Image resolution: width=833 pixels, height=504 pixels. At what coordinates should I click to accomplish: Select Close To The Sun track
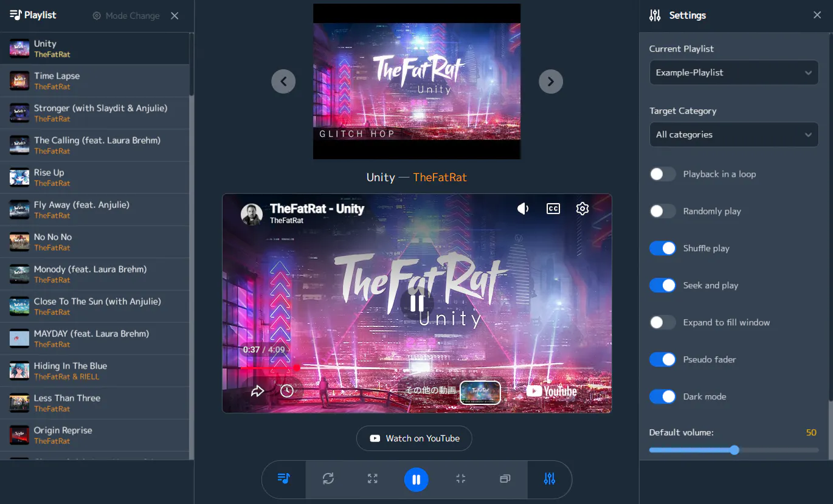tap(95, 306)
